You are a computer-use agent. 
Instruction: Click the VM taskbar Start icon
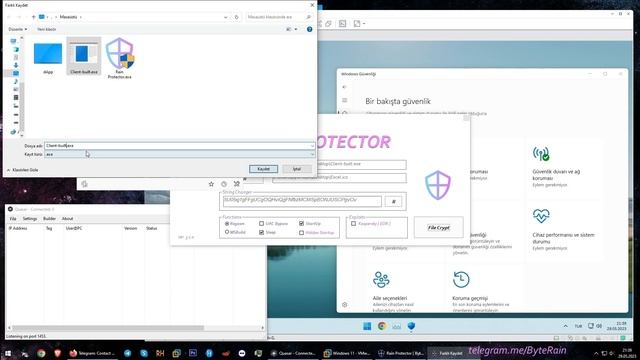(x=367, y=326)
